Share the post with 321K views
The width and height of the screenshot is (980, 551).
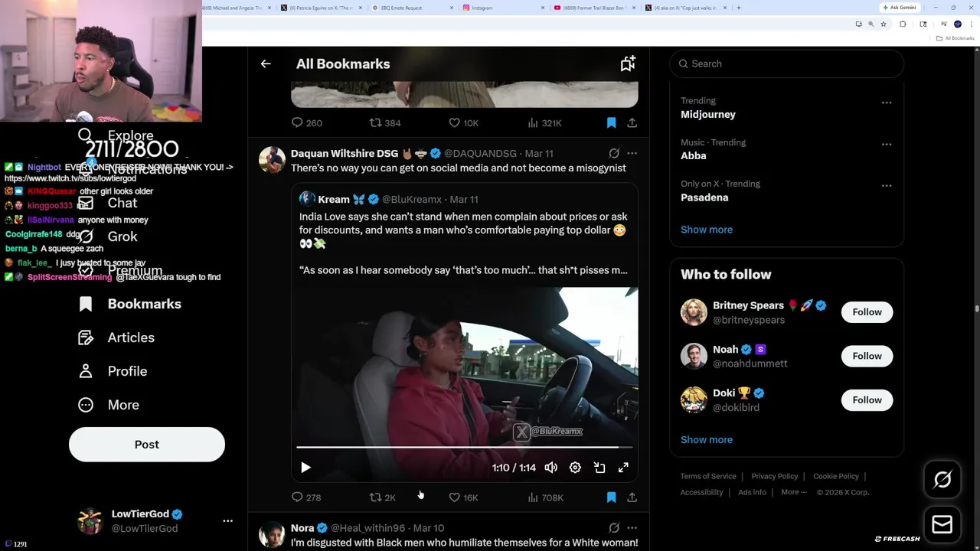pyautogui.click(x=632, y=122)
